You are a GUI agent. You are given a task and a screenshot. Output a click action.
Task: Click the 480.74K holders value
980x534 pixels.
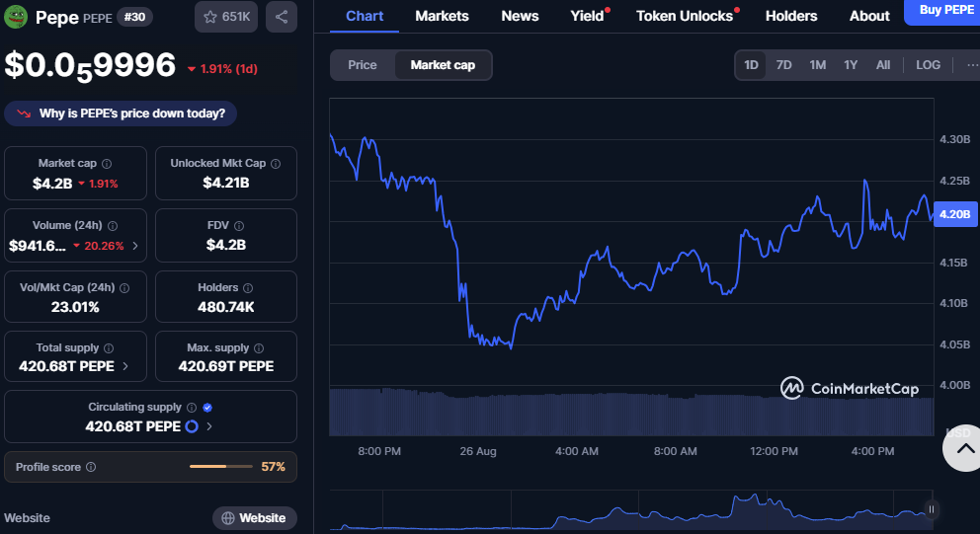pyautogui.click(x=225, y=307)
